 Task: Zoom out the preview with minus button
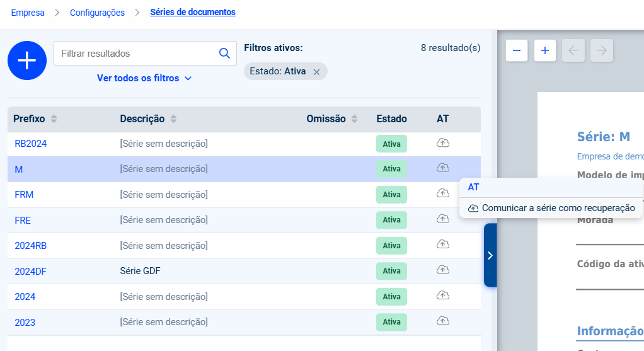tap(517, 50)
